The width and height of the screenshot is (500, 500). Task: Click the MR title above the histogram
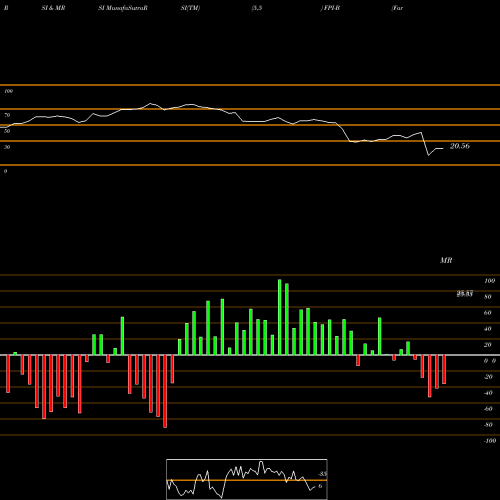coord(446,260)
